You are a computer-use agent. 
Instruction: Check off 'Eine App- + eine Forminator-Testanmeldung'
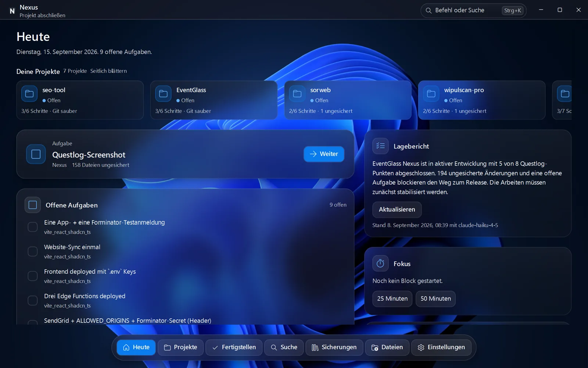pyautogui.click(x=33, y=227)
